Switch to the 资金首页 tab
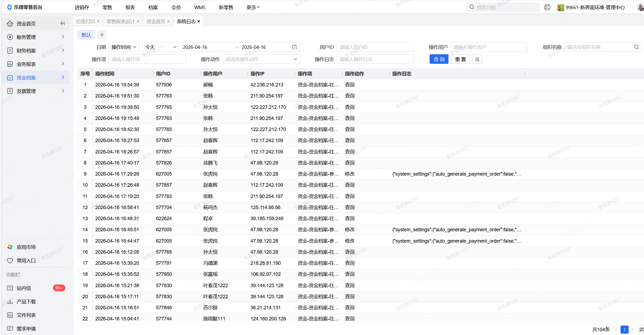The width and height of the screenshot is (644, 335). point(156,21)
